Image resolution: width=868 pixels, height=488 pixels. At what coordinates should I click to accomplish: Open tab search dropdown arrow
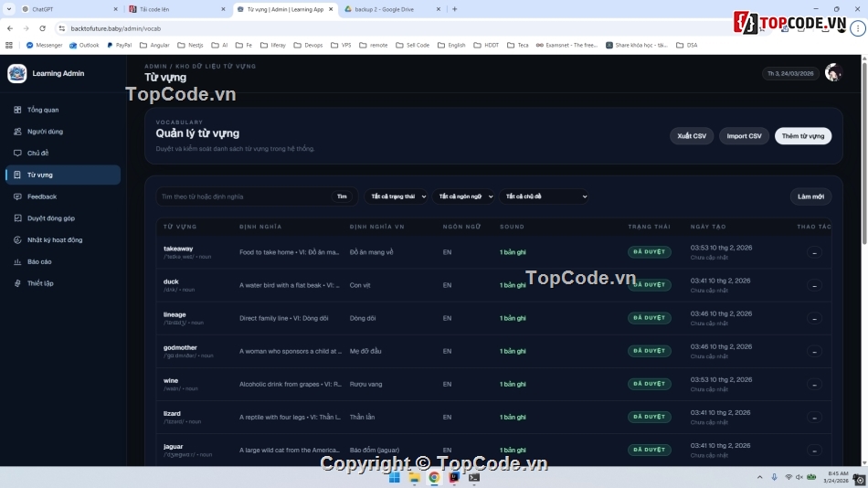(9, 9)
